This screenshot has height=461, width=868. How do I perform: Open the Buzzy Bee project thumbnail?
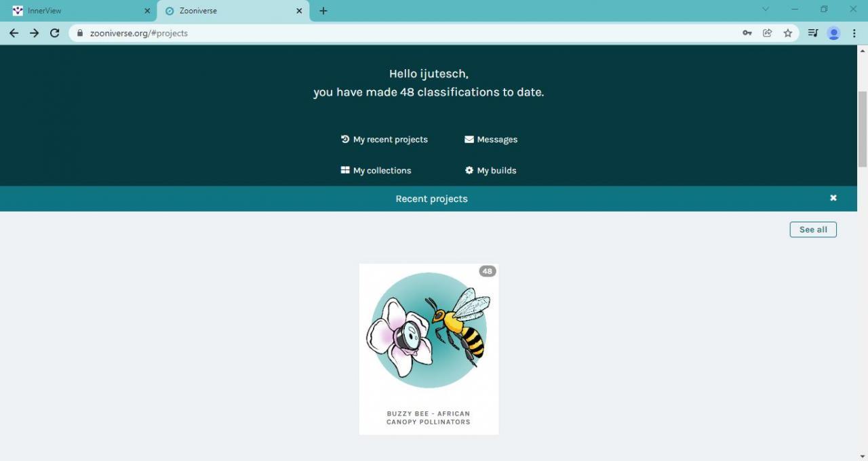429,330
